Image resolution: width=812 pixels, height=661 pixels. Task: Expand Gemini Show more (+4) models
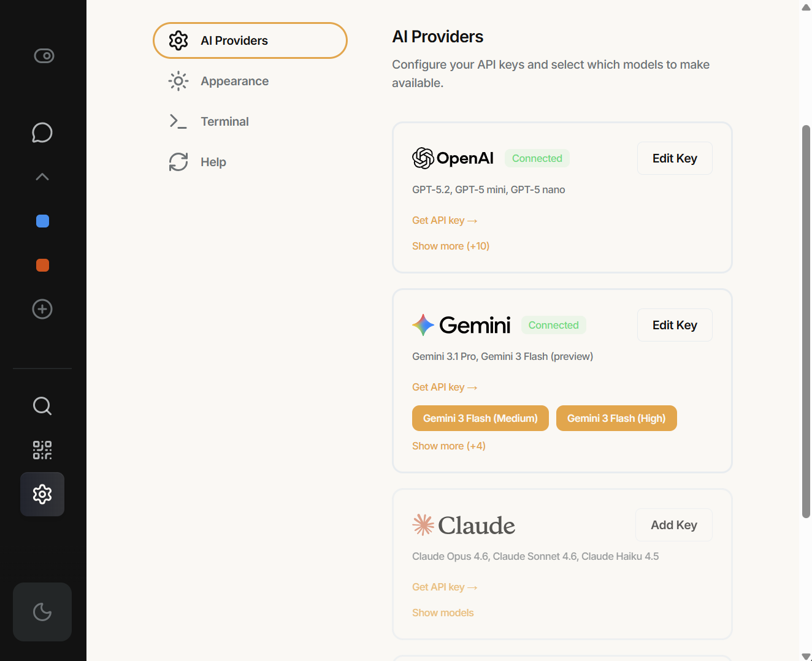[x=448, y=446]
